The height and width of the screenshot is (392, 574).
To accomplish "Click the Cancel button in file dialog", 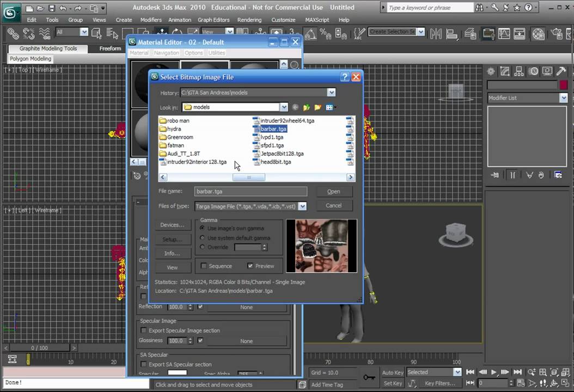I will click(x=333, y=206).
